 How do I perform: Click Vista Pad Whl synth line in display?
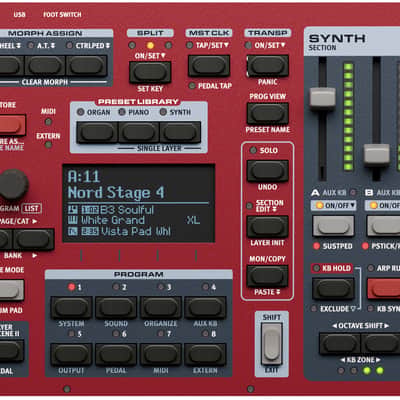(x=119, y=231)
